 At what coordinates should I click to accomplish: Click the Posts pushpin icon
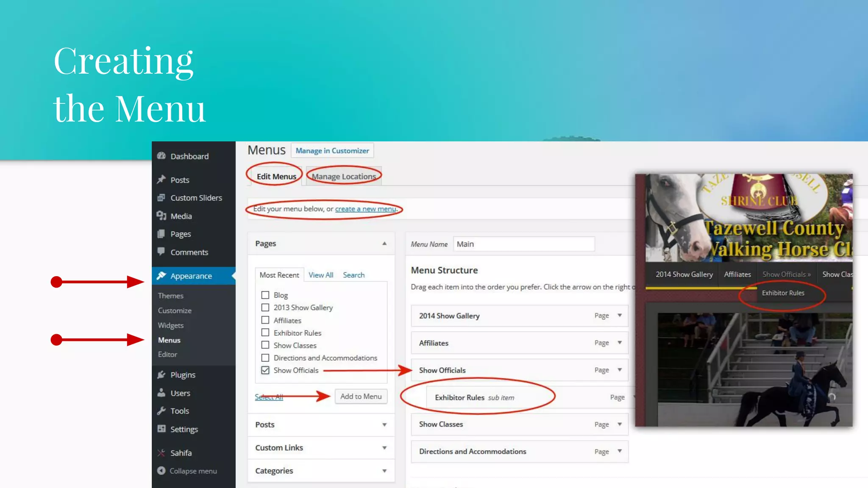point(161,180)
